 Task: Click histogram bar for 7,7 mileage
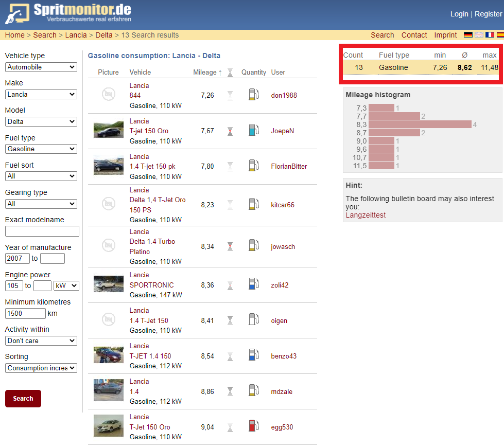click(x=394, y=116)
